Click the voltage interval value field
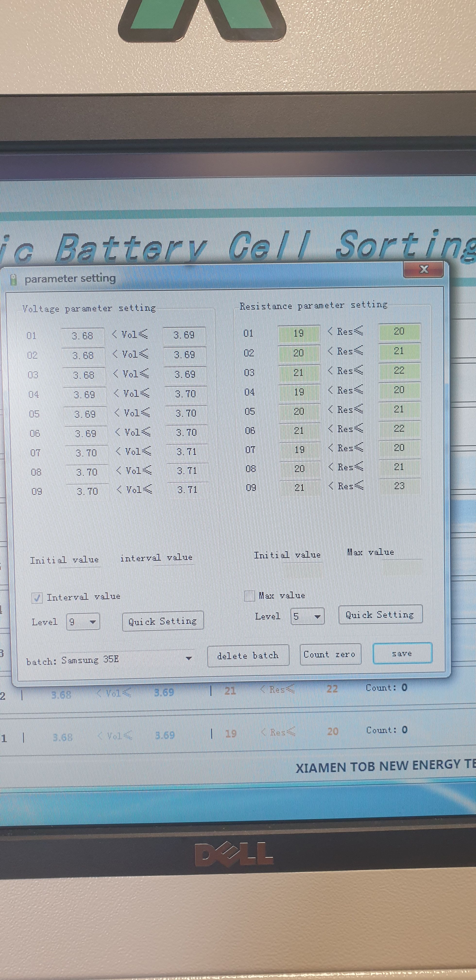 [174, 571]
